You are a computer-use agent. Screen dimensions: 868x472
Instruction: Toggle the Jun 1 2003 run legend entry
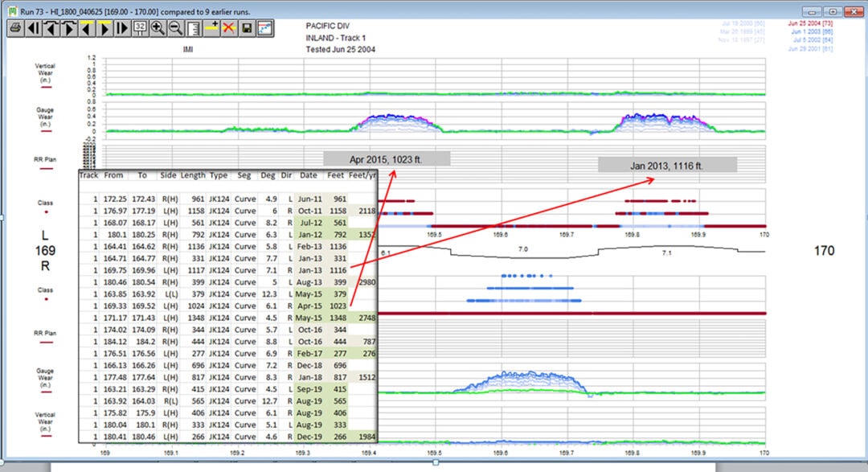(x=812, y=32)
